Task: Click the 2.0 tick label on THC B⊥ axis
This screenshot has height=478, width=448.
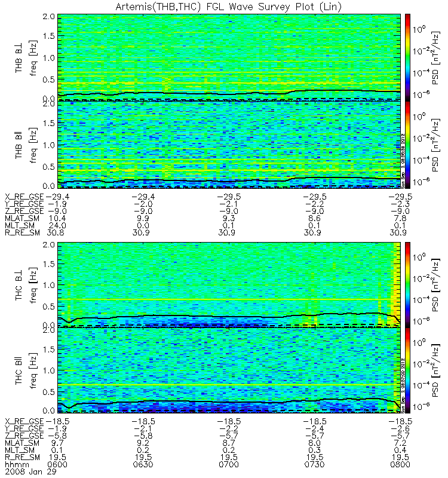Action: pyautogui.click(x=49, y=245)
